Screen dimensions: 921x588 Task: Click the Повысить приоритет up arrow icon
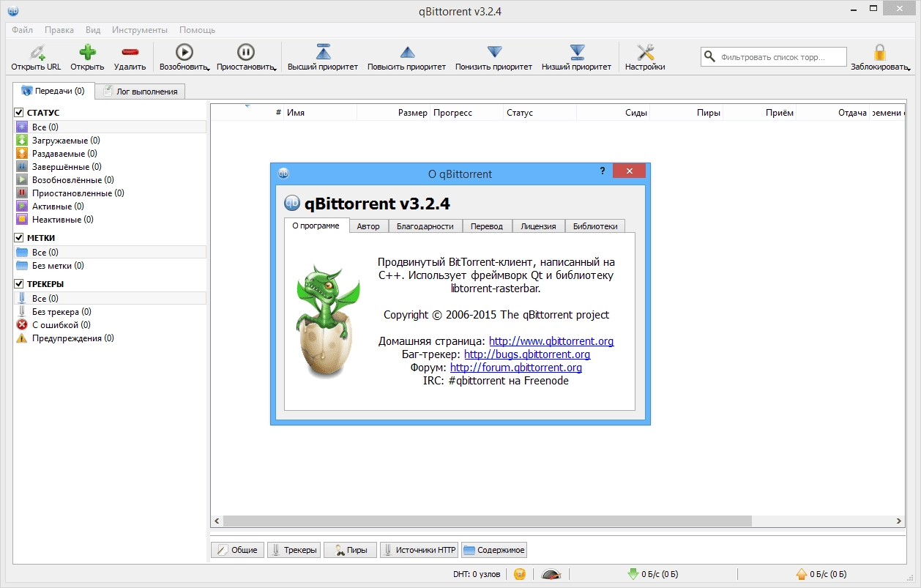(407, 52)
